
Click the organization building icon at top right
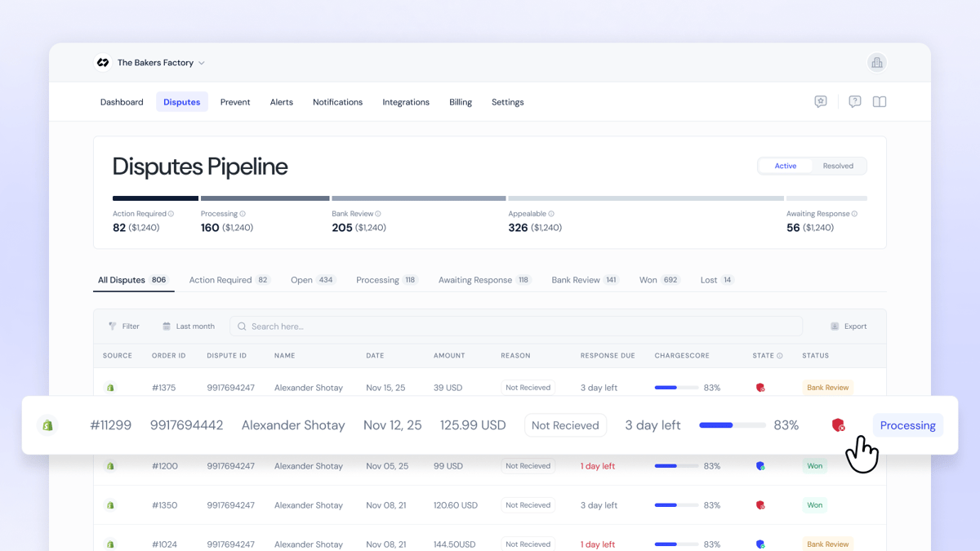tap(876, 63)
